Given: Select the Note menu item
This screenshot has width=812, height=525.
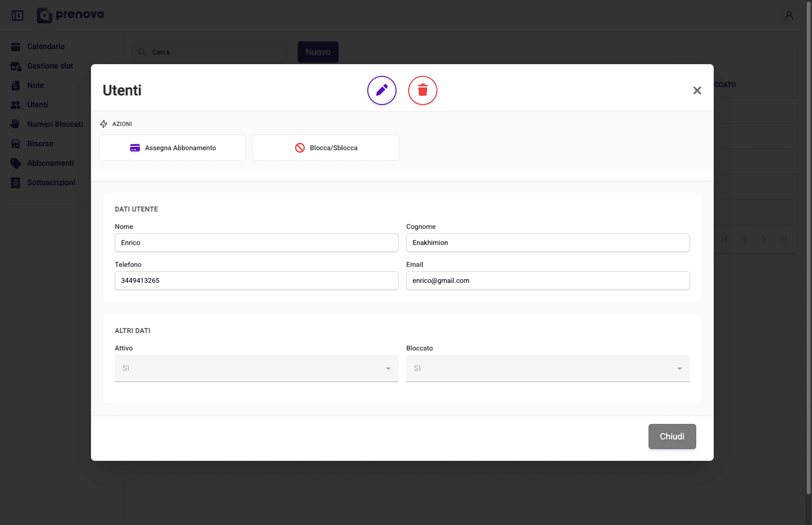Looking at the screenshot, I should pyautogui.click(x=16, y=85).
